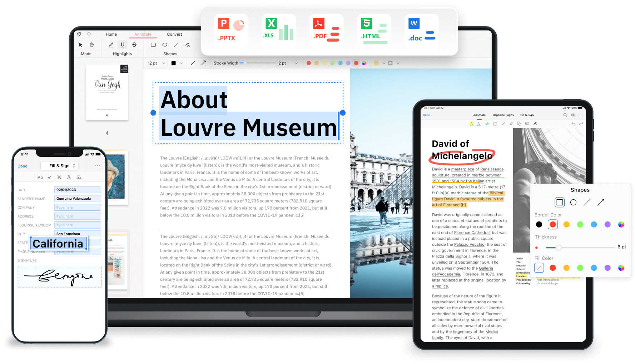Select arrow shape in tablet Shapes panel
The height and width of the screenshot is (364, 635).
(601, 203)
